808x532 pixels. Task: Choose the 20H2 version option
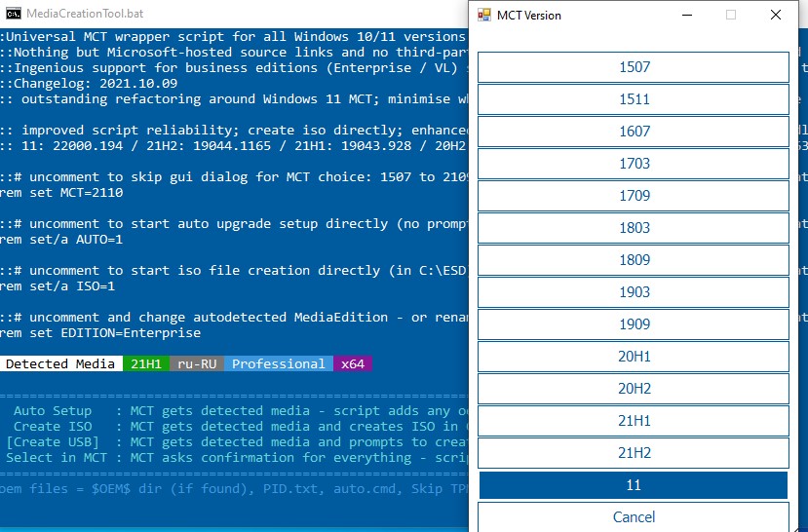(x=634, y=389)
